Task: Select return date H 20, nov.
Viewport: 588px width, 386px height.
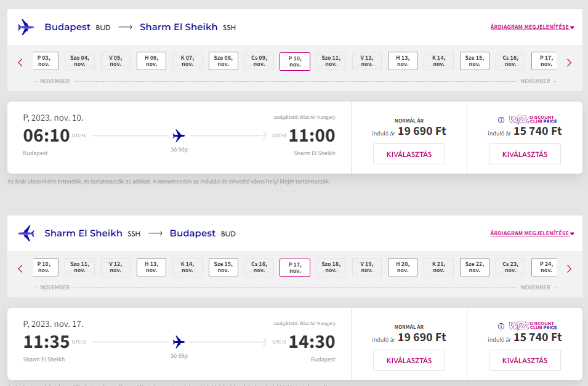Action: (x=403, y=267)
